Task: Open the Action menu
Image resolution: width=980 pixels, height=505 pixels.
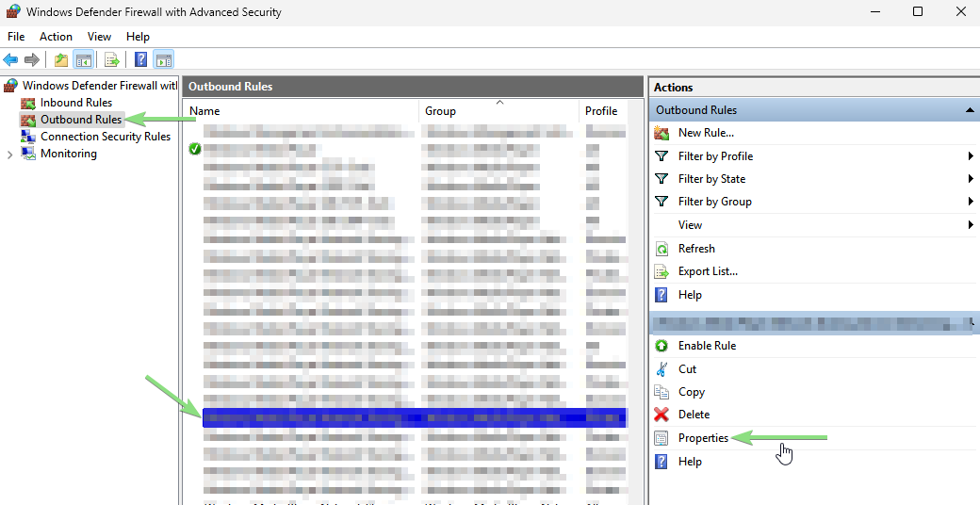Action: click(x=56, y=36)
